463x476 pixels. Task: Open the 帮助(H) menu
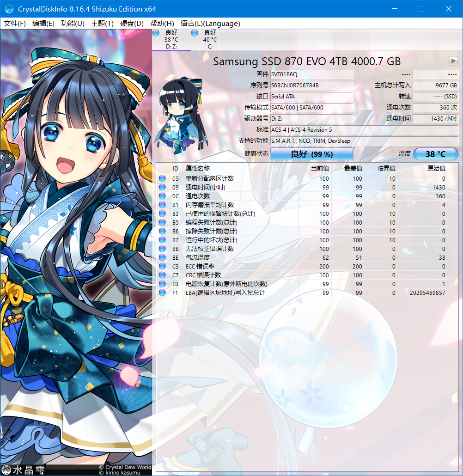pos(162,24)
